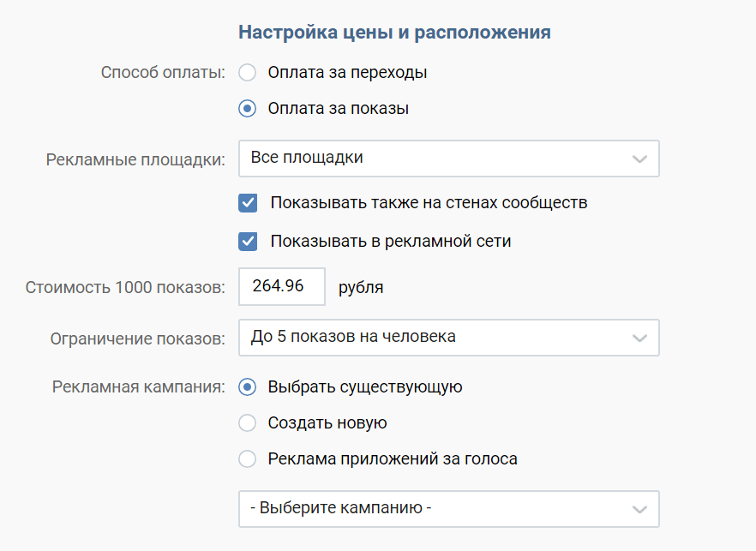
Task: Click chevron arrow of impressions limit dropdown
Action: [x=639, y=338]
